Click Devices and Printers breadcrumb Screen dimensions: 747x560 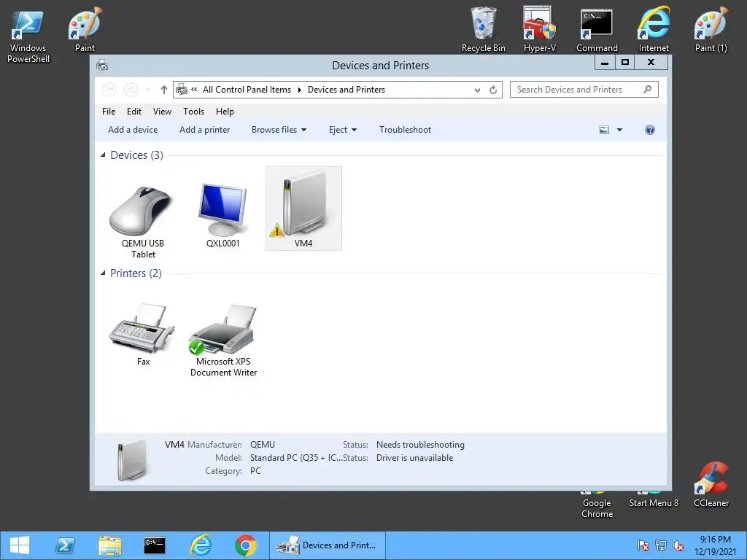(347, 90)
